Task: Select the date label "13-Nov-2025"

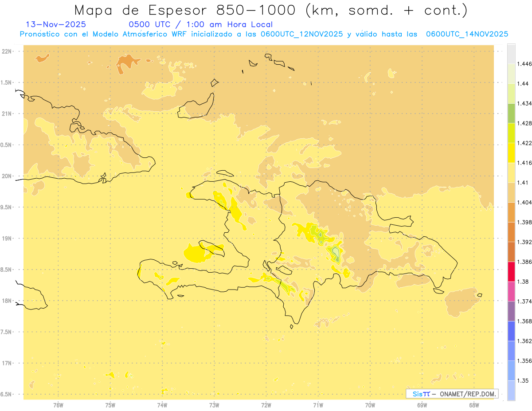Action: point(56,25)
